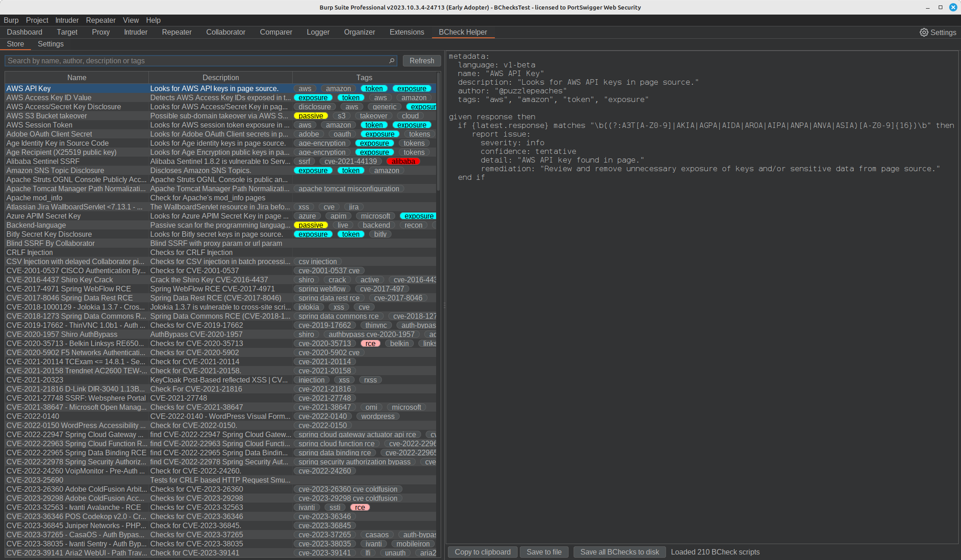Click rce tag on CVE-2023-32563 row

point(360,507)
